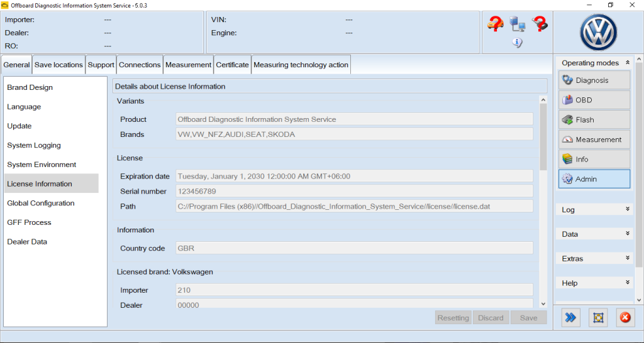Click the network server connection icon
This screenshot has height=343, width=644.
(517, 24)
